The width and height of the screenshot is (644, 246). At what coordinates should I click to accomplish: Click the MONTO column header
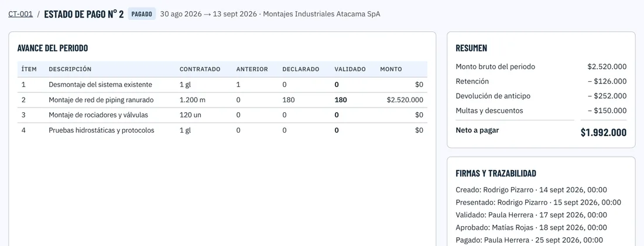point(391,70)
